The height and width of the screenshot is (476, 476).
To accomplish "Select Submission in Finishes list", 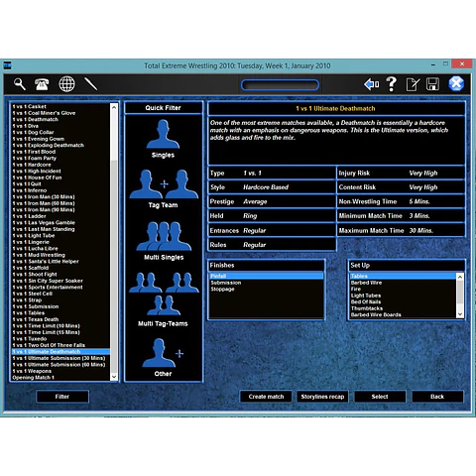I will click(267, 283).
